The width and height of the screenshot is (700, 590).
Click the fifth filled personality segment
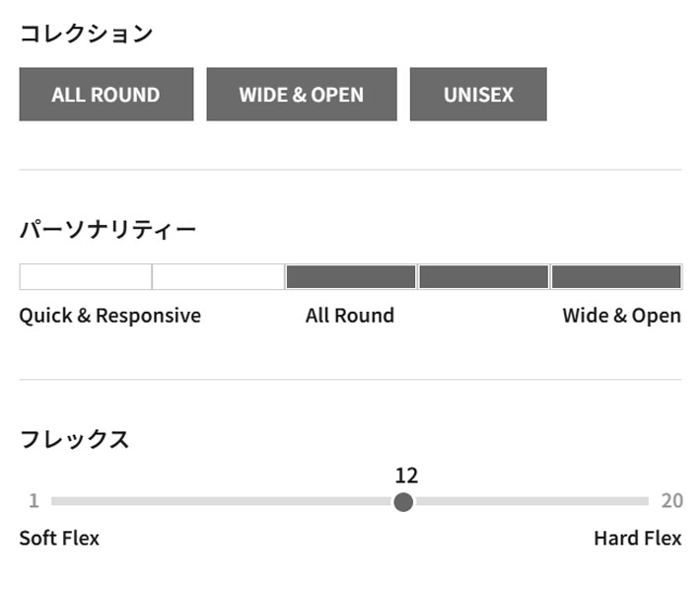(616, 277)
